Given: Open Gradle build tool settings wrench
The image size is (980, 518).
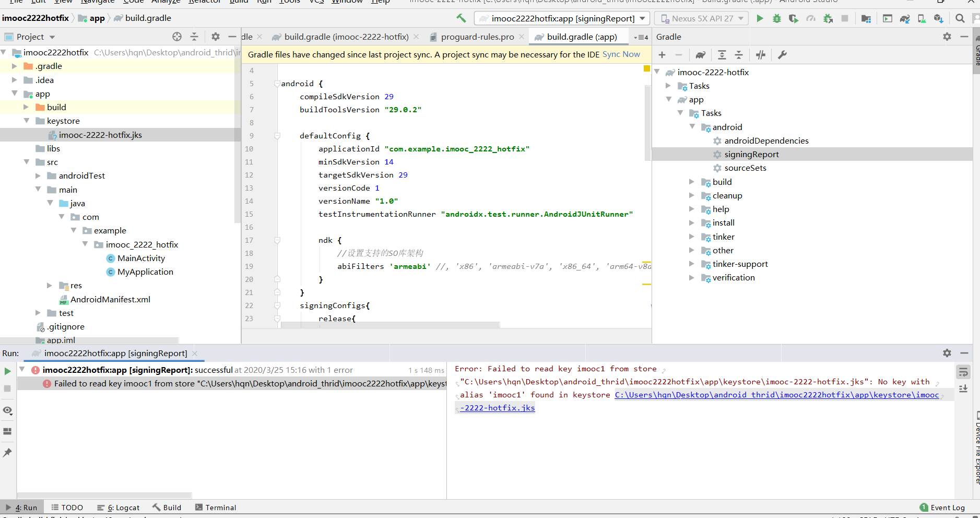Looking at the screenshot, I should point(782,55).
